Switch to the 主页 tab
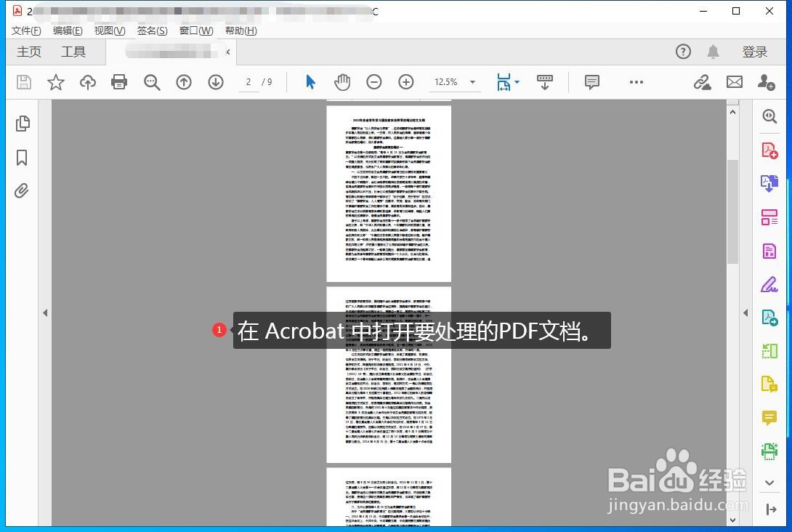Viewport: 792px width, 532px height. click(29, 52)
